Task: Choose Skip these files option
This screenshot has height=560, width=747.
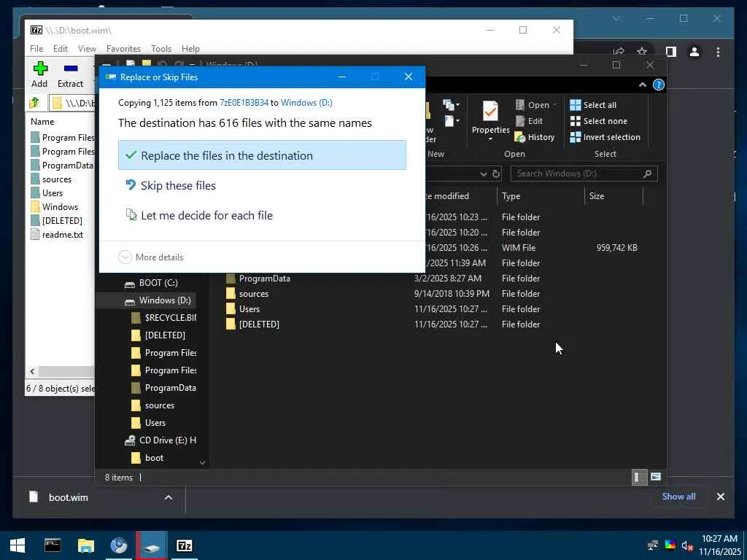Action: [262, 185]
